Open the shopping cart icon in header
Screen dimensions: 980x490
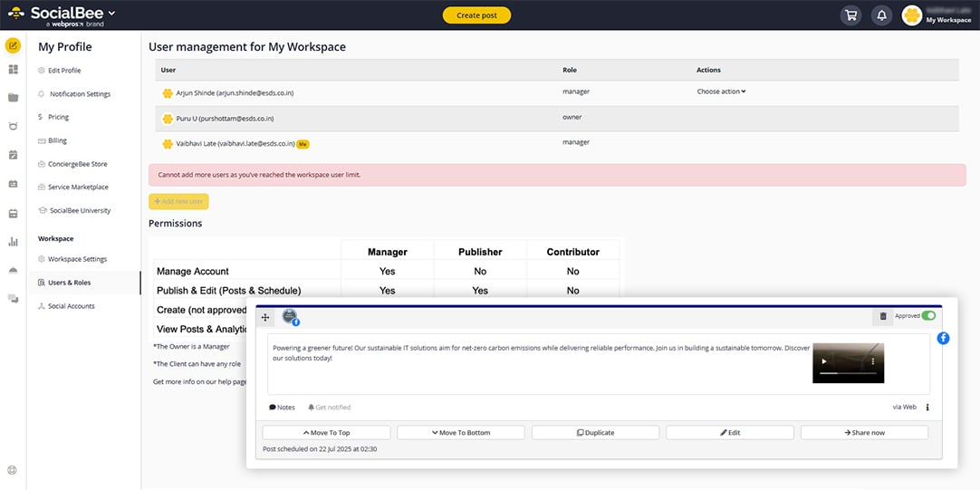(850, 15)
